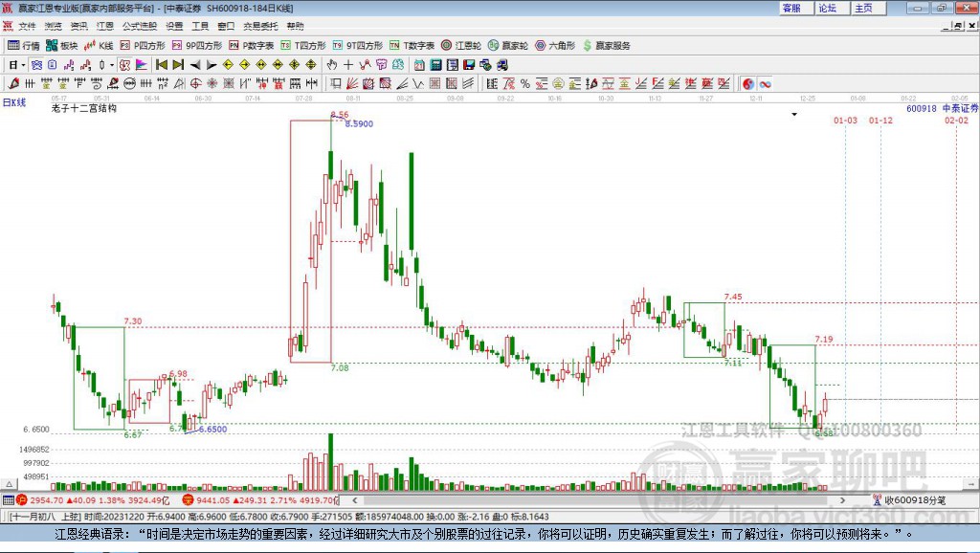Open the P数字表 tool
Viewport: 980px width, 553px height.
(x=252, y=46)
